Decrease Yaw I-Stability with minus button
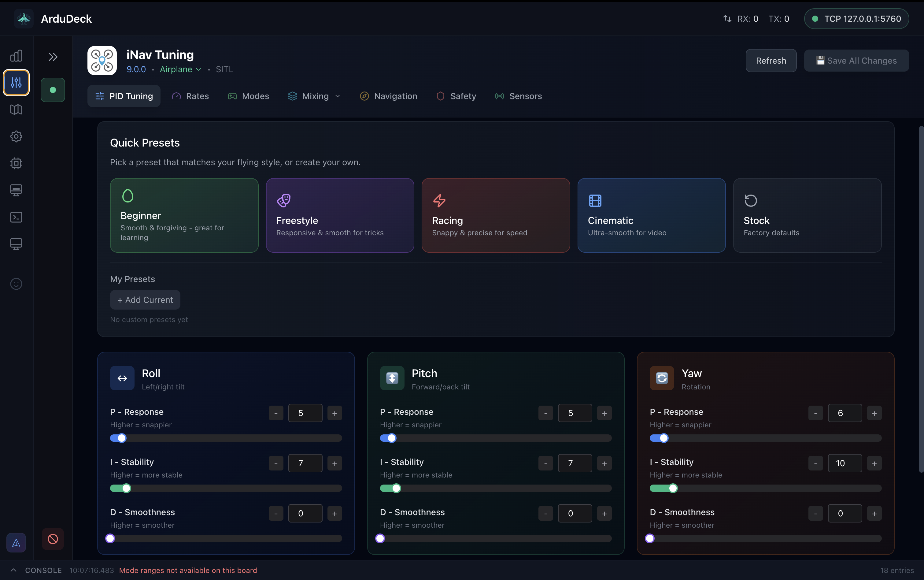 coord(816,463)
